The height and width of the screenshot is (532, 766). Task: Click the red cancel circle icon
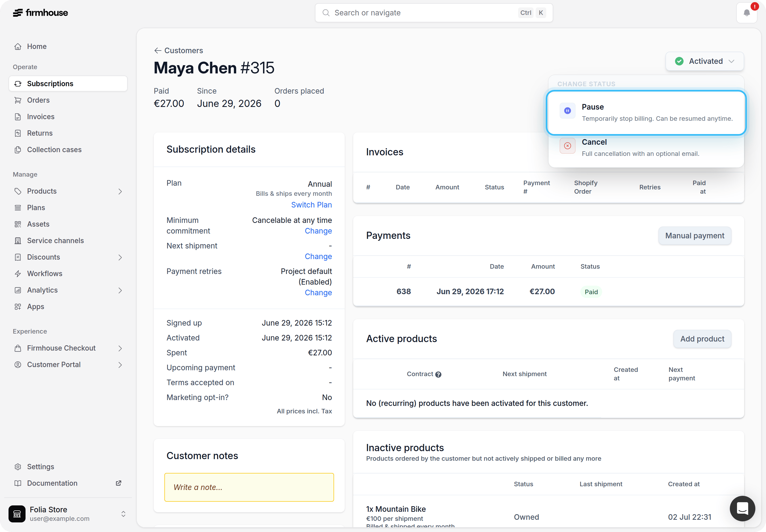(x=567, y=146)
